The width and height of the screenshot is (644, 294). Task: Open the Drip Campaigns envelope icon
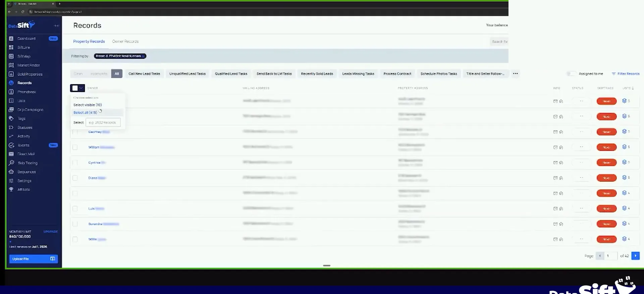[x=11, y=110]
